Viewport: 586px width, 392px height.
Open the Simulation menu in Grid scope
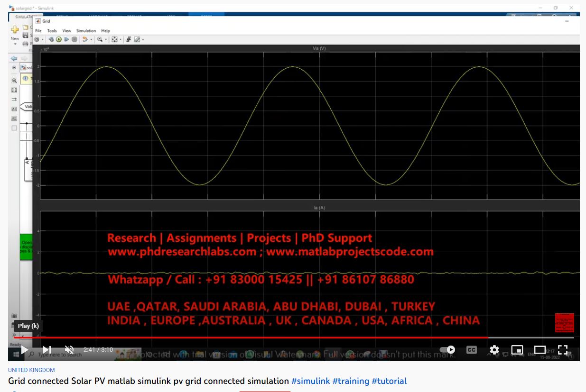pyautogui.click(x=86, y=31)
